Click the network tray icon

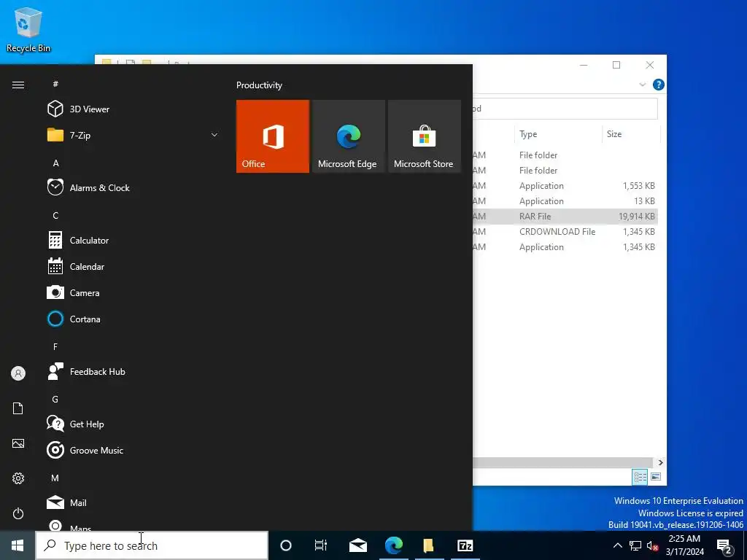635,545
